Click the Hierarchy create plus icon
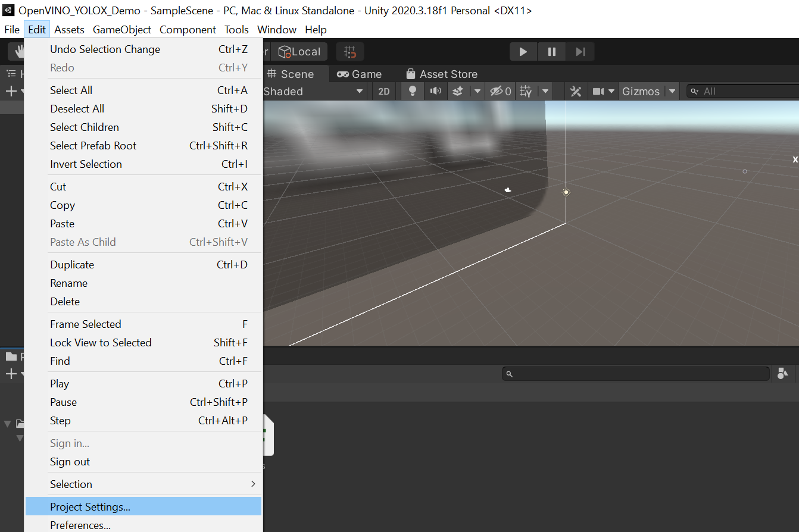 tap(11, 91)
